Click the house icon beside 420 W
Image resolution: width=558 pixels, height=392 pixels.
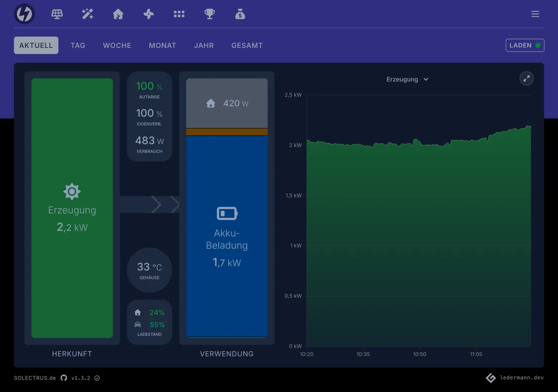coord(211,103)
